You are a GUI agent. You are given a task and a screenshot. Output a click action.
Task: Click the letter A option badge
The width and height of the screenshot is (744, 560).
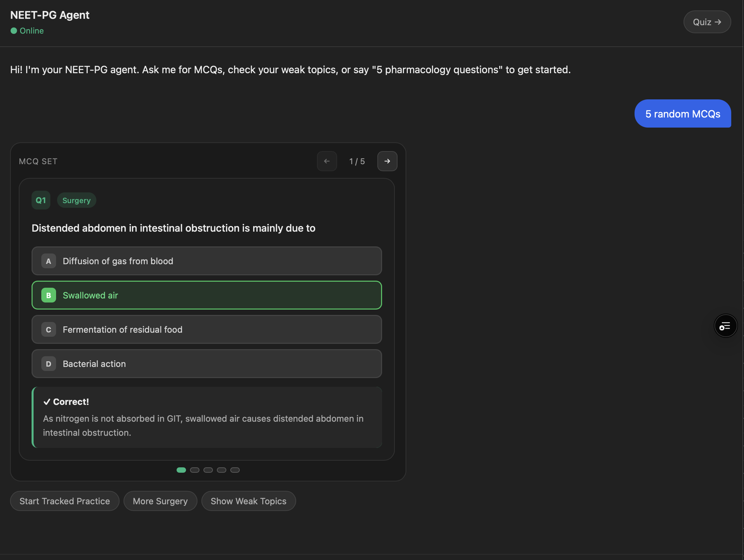tap(48, 261)
